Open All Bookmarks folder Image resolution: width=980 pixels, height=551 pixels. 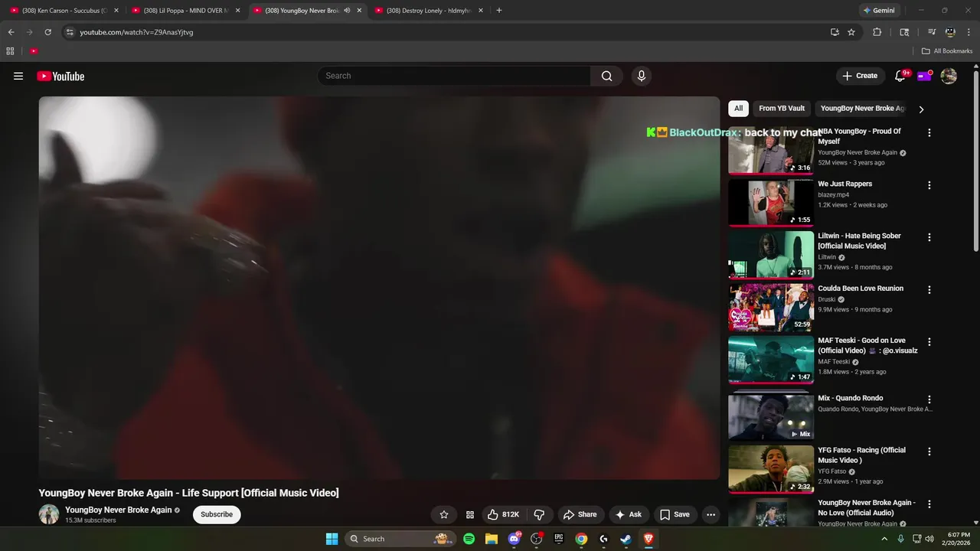[x=947, y=51]
